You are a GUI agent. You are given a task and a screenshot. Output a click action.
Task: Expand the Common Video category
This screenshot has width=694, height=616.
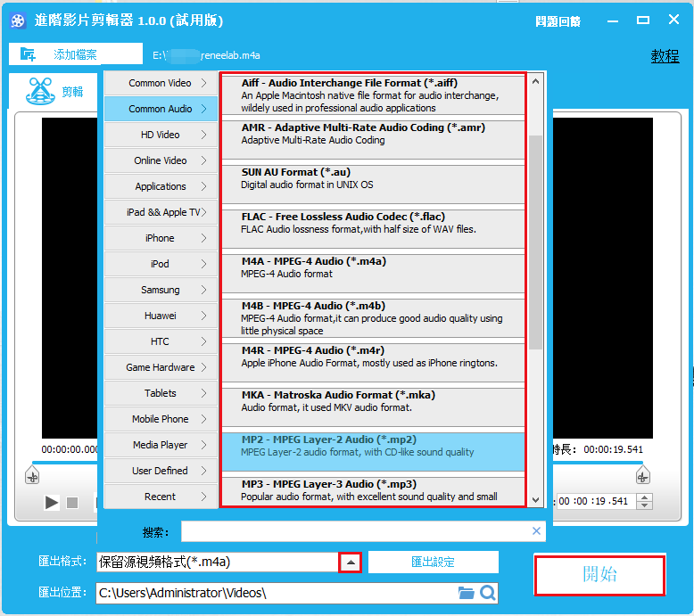[161, 83]
